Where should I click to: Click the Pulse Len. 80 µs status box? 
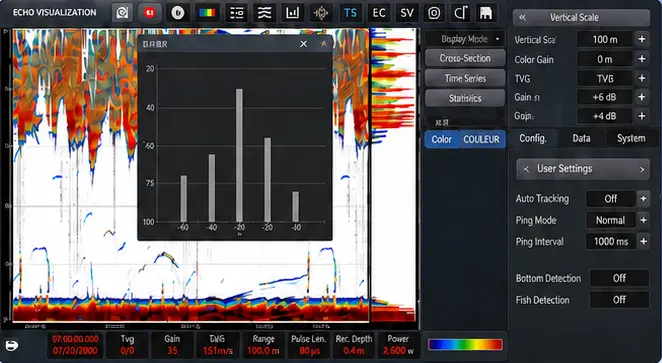point(309,345)
